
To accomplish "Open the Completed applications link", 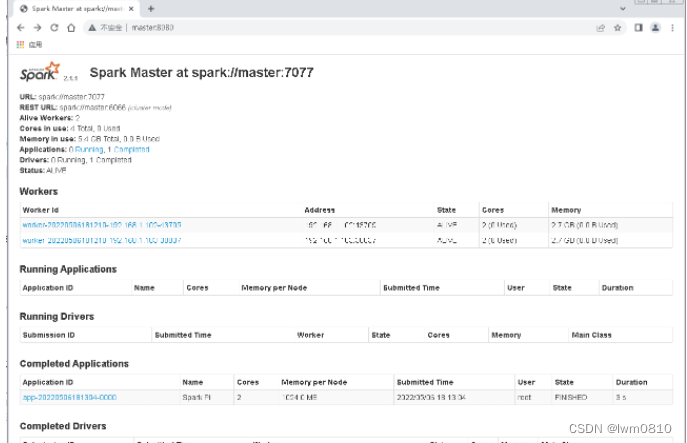I will click(131, 149).
